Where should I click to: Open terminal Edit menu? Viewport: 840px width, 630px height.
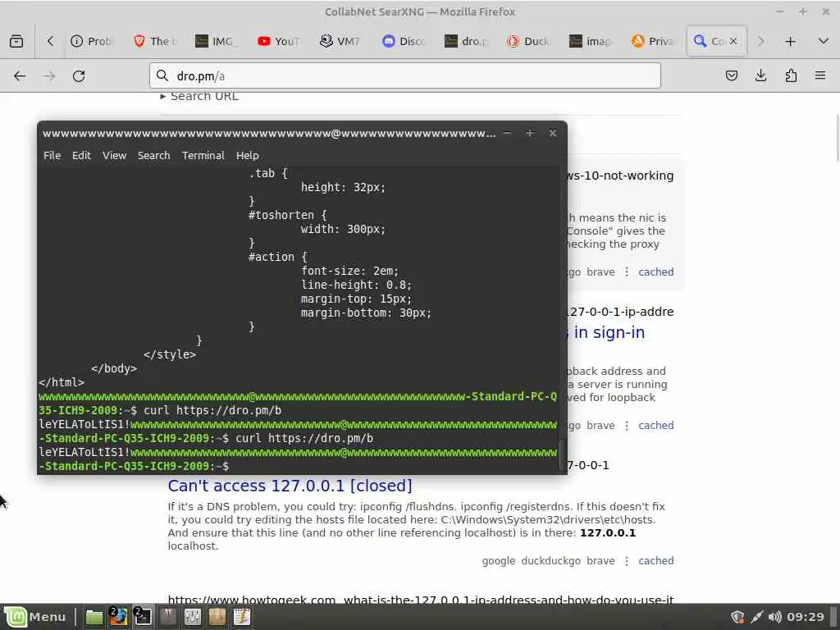[81, 155]
